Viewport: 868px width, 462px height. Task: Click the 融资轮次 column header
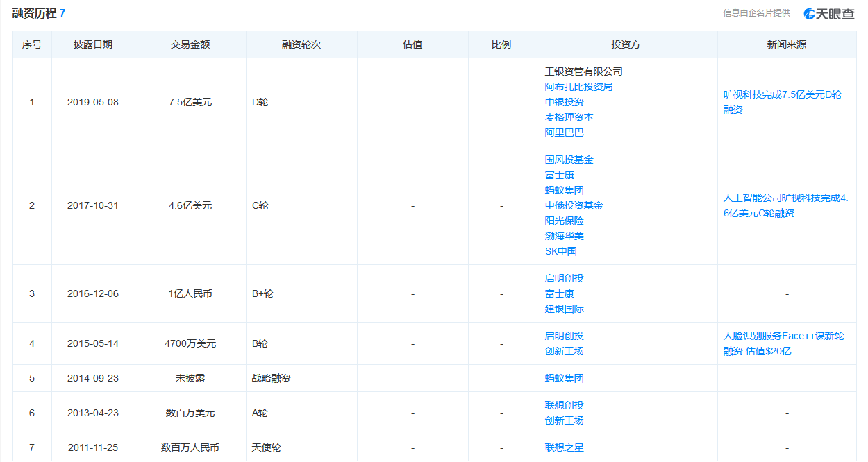click(x=301, y=44)
